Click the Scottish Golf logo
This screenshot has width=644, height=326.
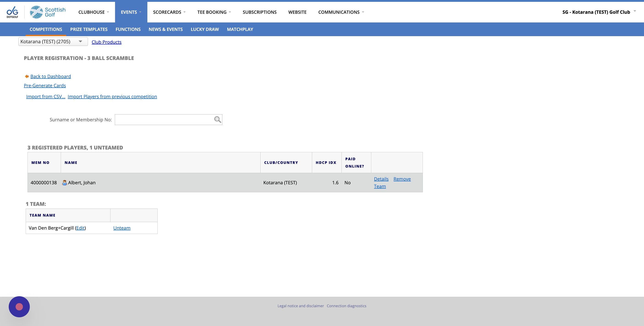point(48,12)
